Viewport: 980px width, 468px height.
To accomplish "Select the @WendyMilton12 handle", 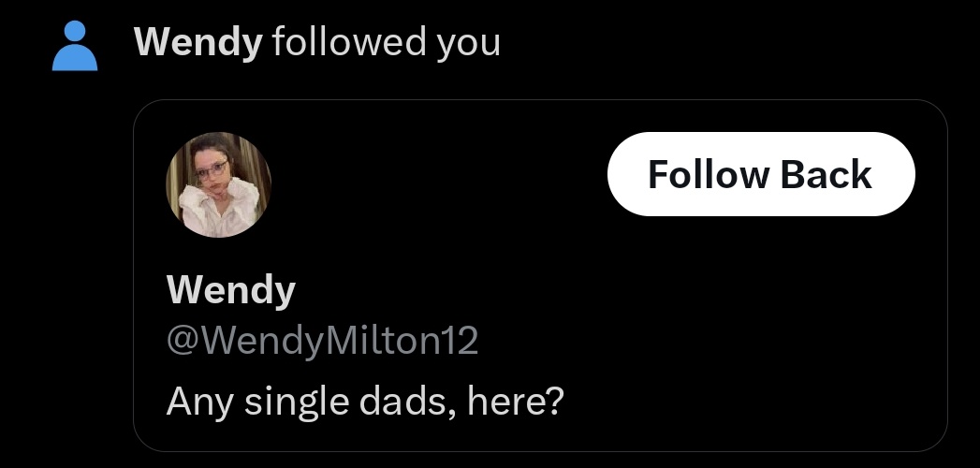I will tap(322, 341).
